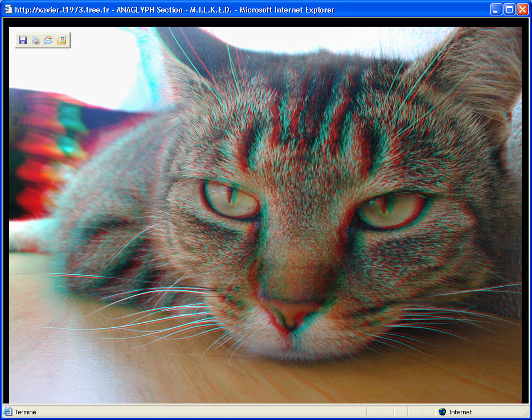Save the picture with the floppy disk icon

pos(23,40)
